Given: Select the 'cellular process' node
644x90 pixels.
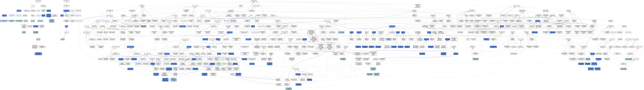Looking at the screenshot, I should pyautogui.click(x=195, y=6).
